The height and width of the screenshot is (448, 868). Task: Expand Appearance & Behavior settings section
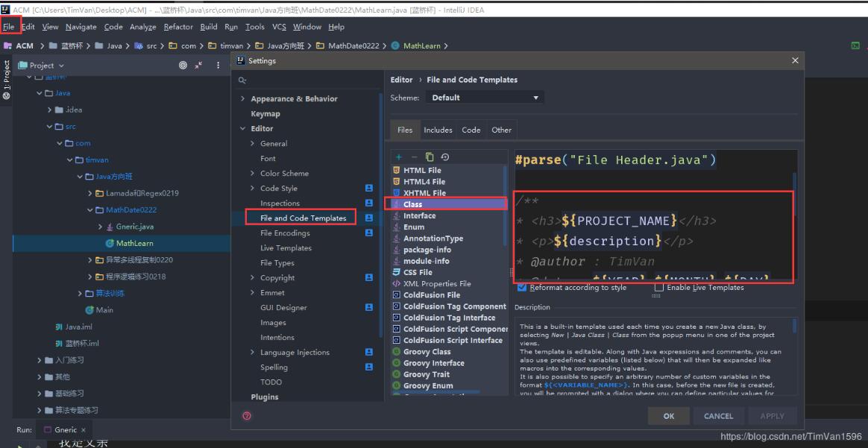click(243, 99)
